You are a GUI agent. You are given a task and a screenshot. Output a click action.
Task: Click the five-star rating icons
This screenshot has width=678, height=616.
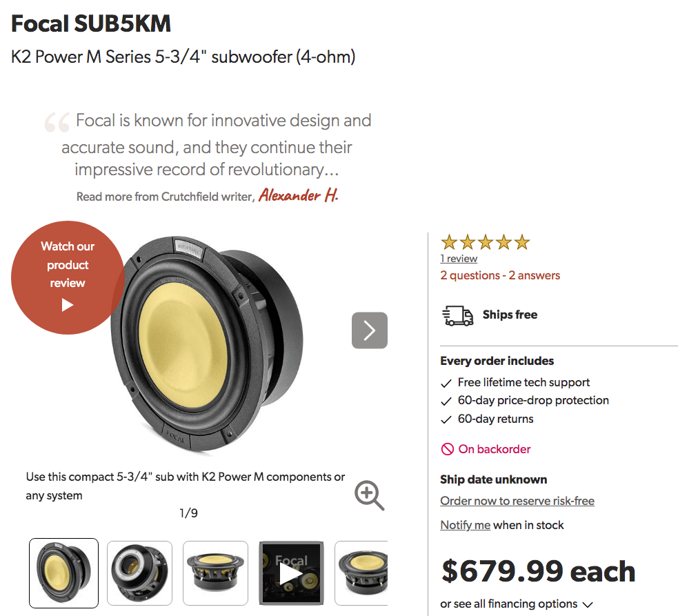click(x=485, y=242)
